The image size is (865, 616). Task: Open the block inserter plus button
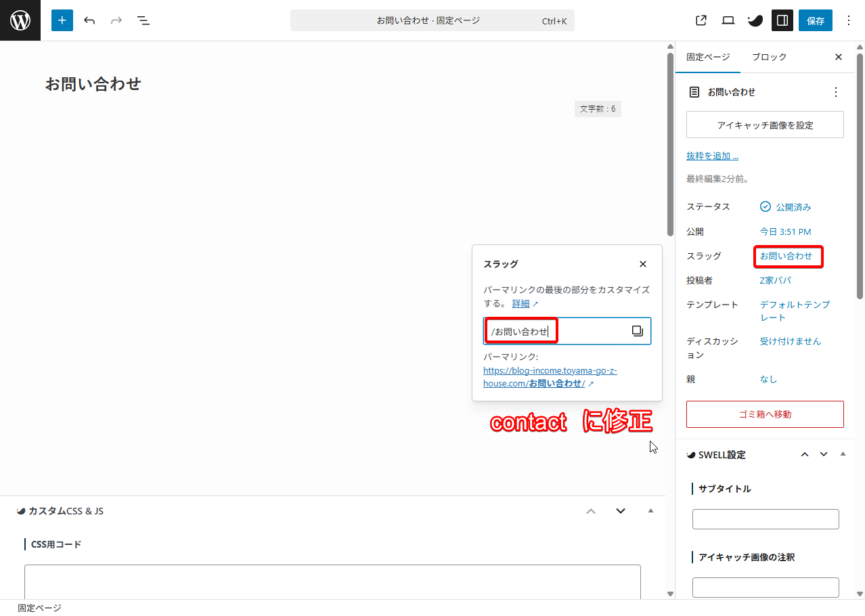click(x=62, y=20)
